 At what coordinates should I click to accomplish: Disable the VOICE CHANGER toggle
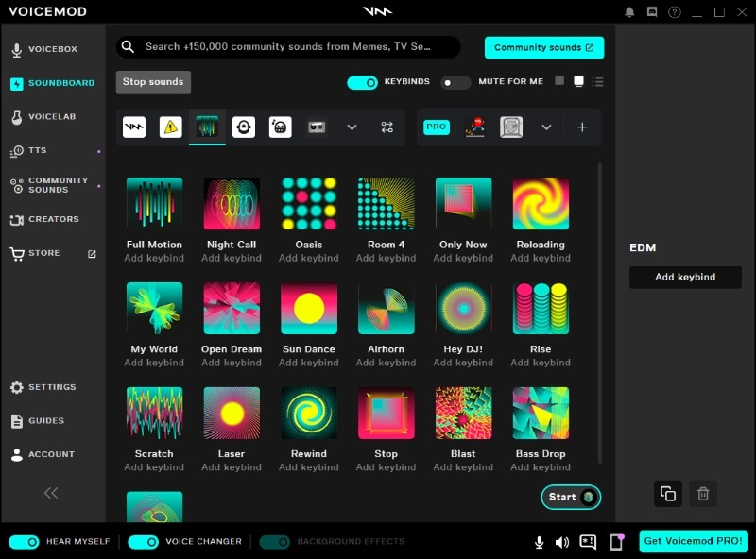pyautogui.click(x=143, y=542)
